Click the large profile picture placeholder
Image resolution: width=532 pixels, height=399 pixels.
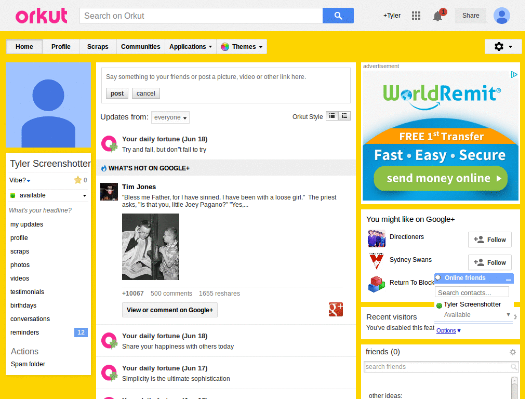click(48, 105)
